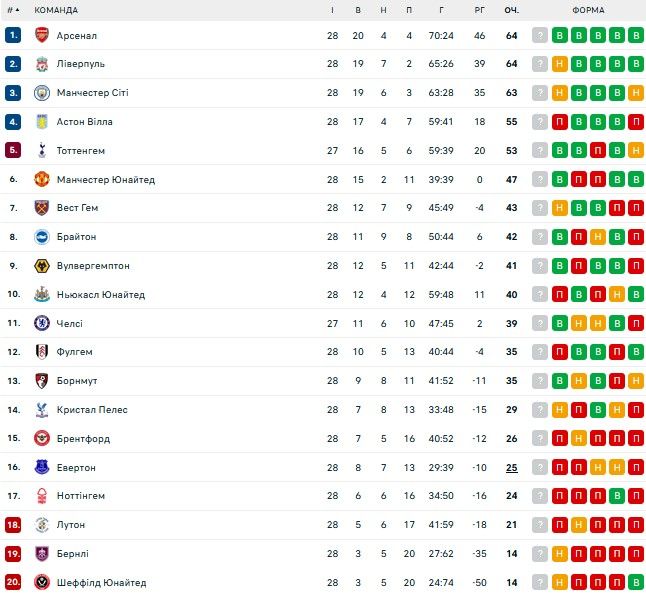646x596 pixels.
Task: Click Arsenal's gray question-mark next match badge
Action: [x=540, y=35]
